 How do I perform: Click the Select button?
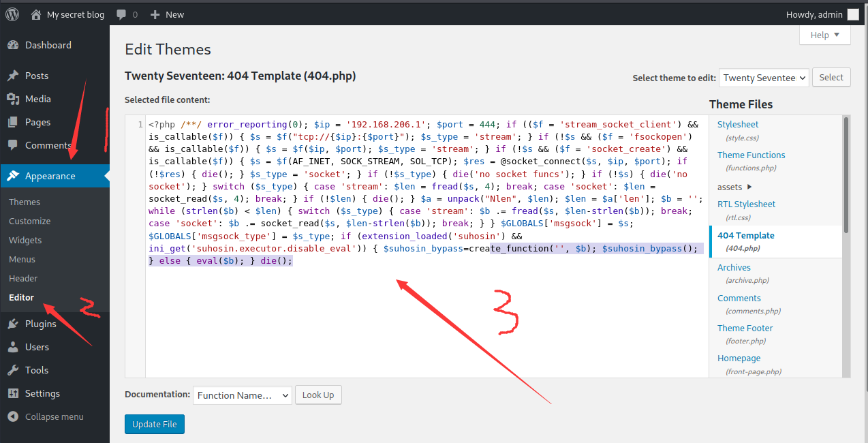tap(831, 78)
